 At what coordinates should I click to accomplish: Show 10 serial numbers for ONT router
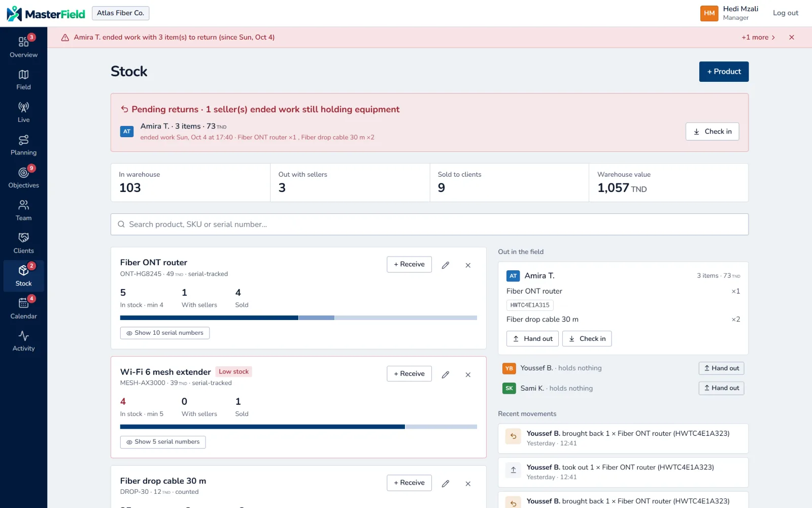[165, 333]
